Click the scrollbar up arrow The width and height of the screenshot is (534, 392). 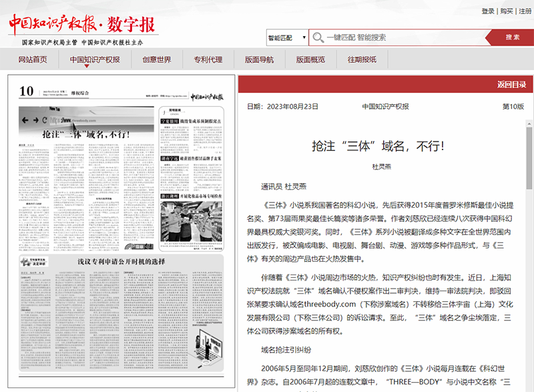point(529,124)
